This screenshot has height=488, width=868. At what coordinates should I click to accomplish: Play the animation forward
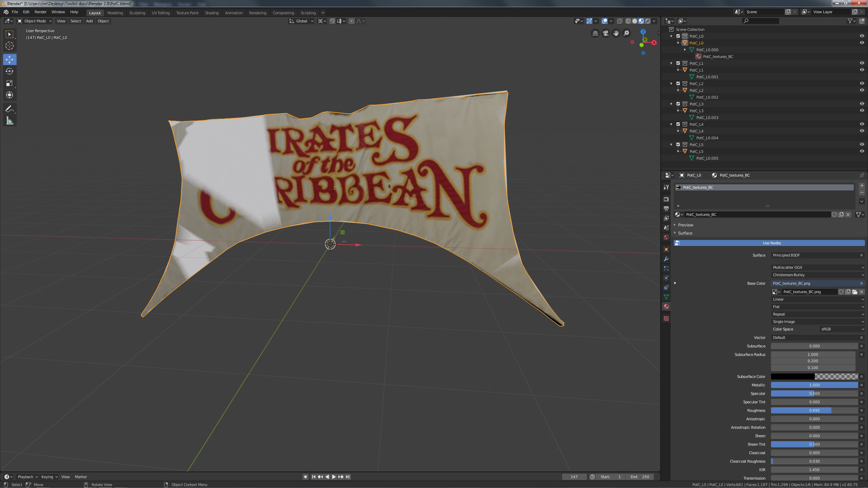click(334, 477)
